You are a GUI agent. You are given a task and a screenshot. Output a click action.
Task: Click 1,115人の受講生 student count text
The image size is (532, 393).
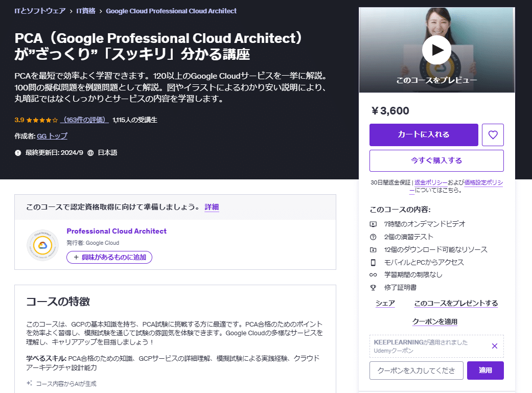(x=135, y=120)
